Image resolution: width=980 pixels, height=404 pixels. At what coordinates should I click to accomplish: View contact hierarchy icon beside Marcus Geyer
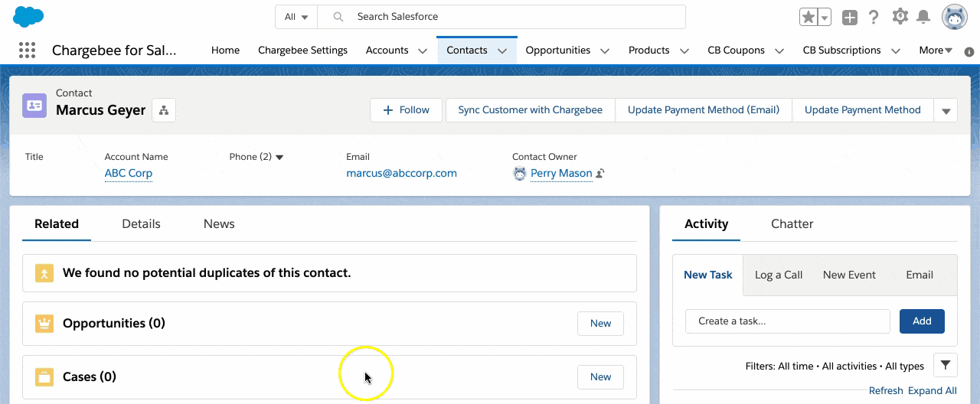coord(164,110)
